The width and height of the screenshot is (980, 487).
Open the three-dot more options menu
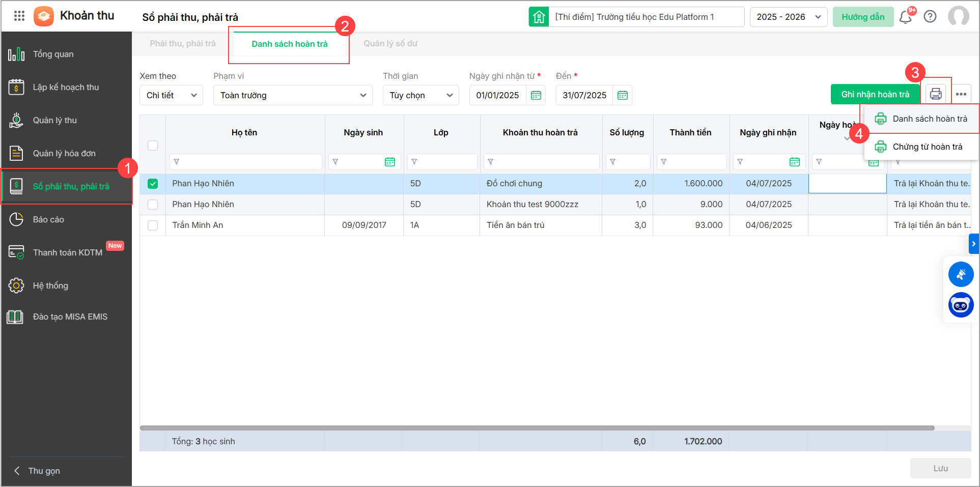click(x=961, y=94)
